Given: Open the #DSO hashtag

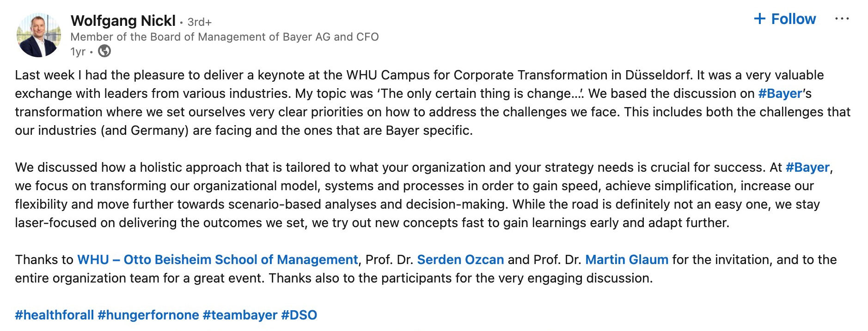Looking at the screenshot, I should (x=299, y=315).
